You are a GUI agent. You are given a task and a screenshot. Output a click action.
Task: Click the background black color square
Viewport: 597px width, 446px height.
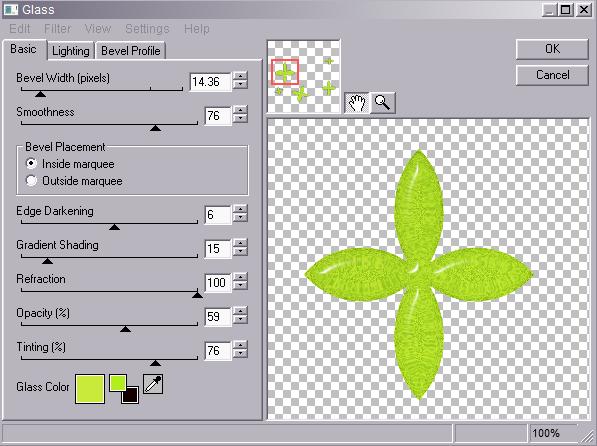point(131,395)
